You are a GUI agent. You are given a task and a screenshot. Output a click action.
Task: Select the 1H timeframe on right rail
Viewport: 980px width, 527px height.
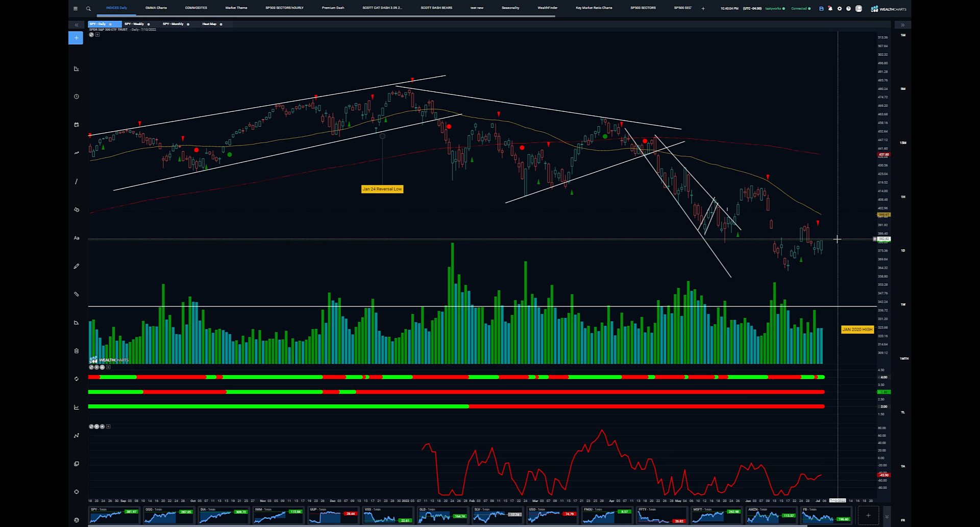click(x=903, y=197)
